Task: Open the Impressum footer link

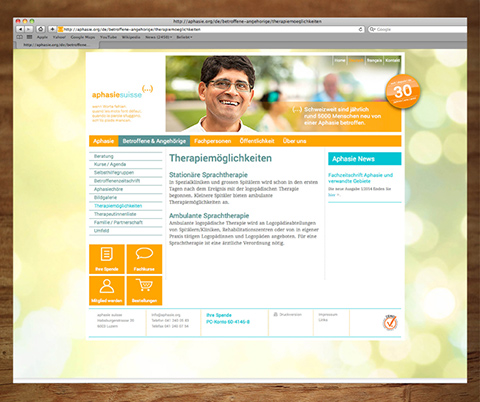Action: (328, 314)
